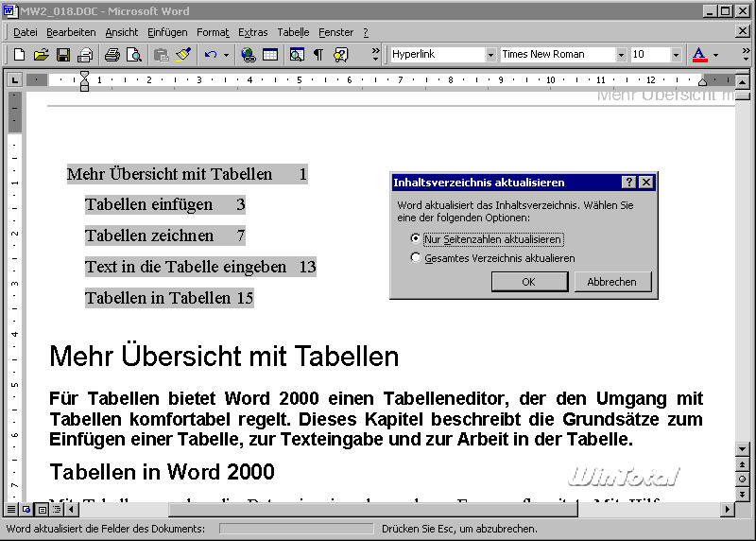Create a new blank document
The image size is (756, 541).
click(x=19, y=55)
